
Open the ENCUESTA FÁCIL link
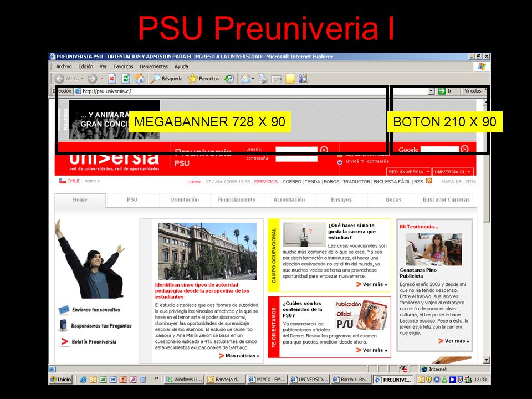(x=392, y=182)
